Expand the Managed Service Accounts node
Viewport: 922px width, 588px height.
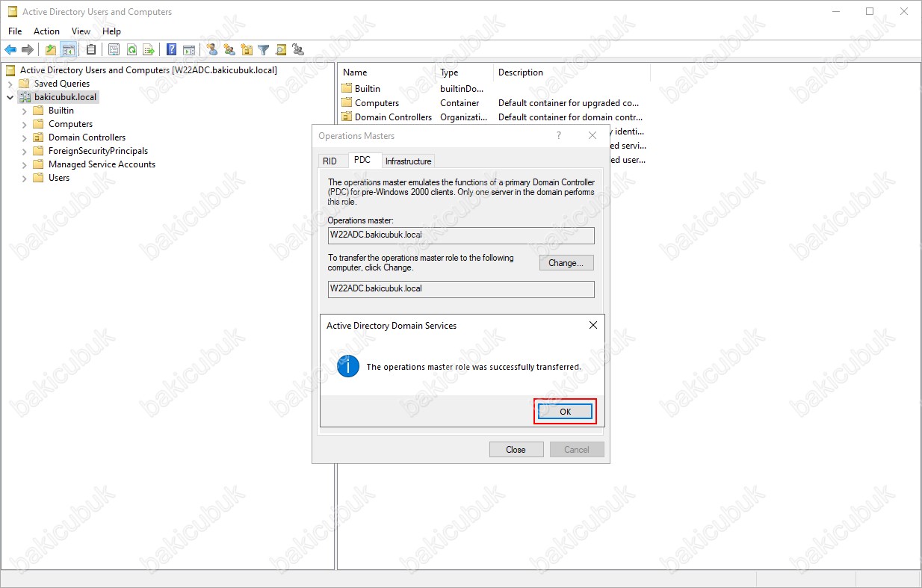tap(25, 164)
